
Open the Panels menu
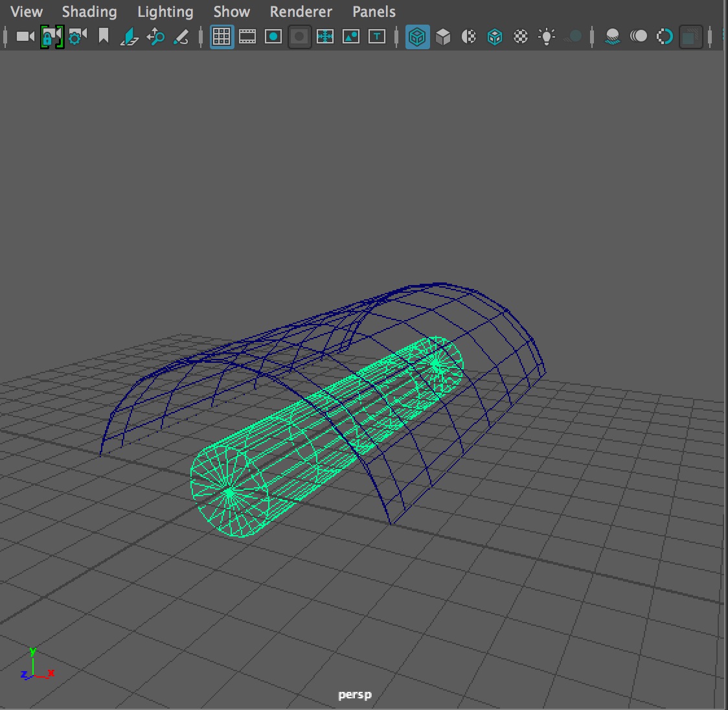pyautogui.click(x=374, y=12)
